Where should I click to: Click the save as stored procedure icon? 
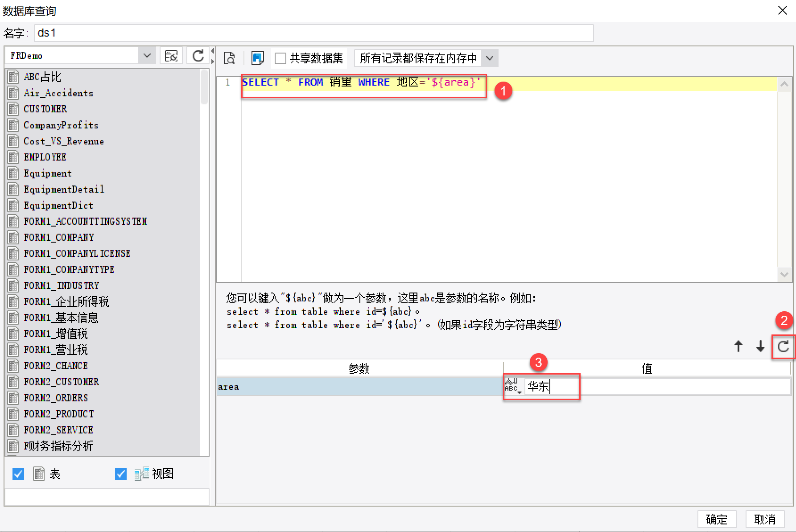pyautogui.click(x=258, y=58)
